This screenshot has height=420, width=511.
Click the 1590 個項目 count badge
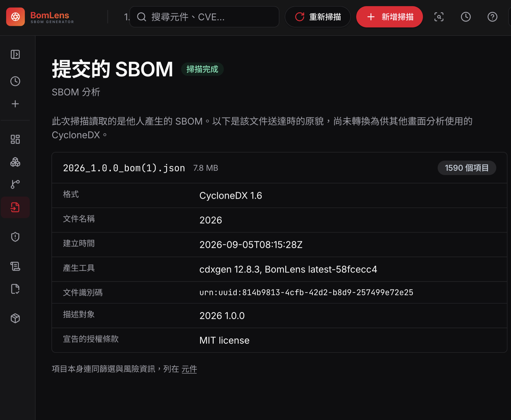467,168
